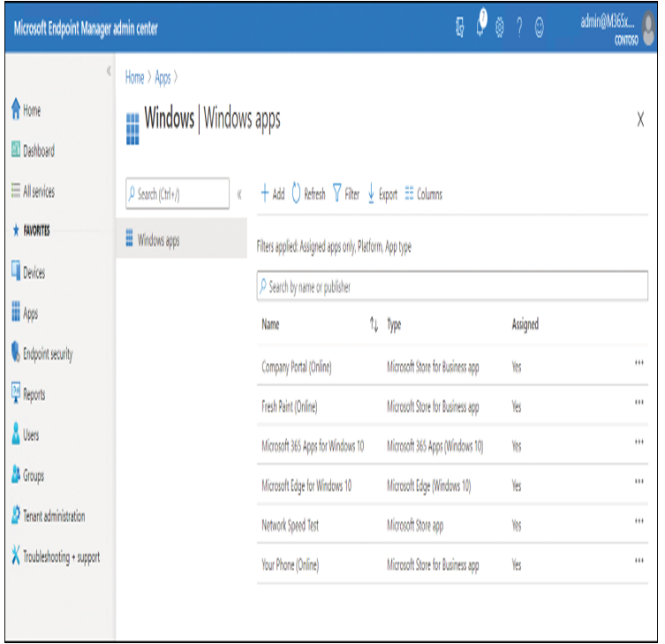Open Company Portal (Online) app
The width and height of the screenshot is (665, 644).
pyautogui.click(x=297, y=367)
